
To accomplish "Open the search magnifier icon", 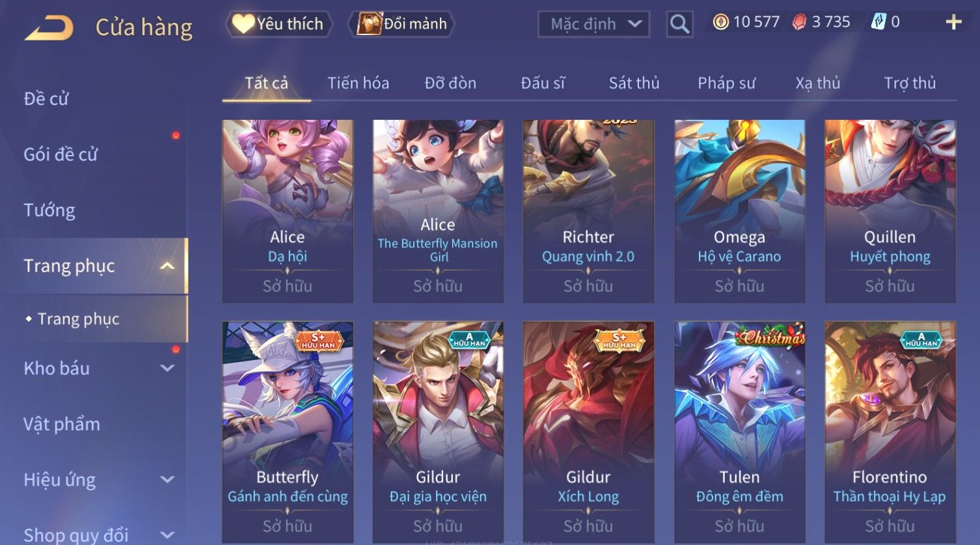I will 679,24.
